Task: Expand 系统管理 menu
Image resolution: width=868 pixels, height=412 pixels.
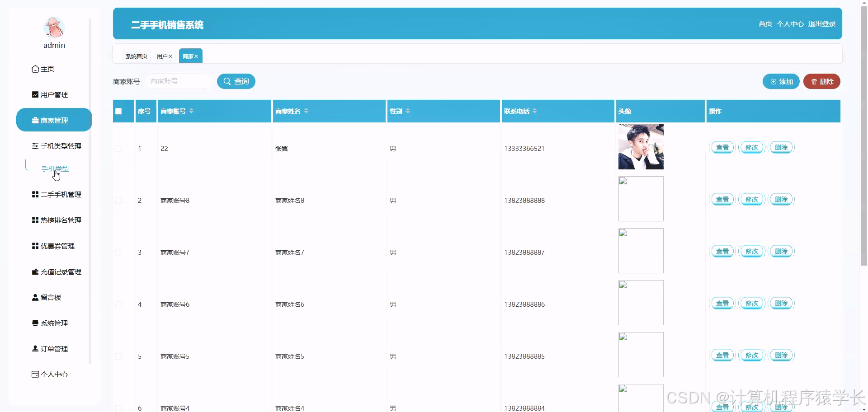Action: pyautogui.click(x=50, y=323)
